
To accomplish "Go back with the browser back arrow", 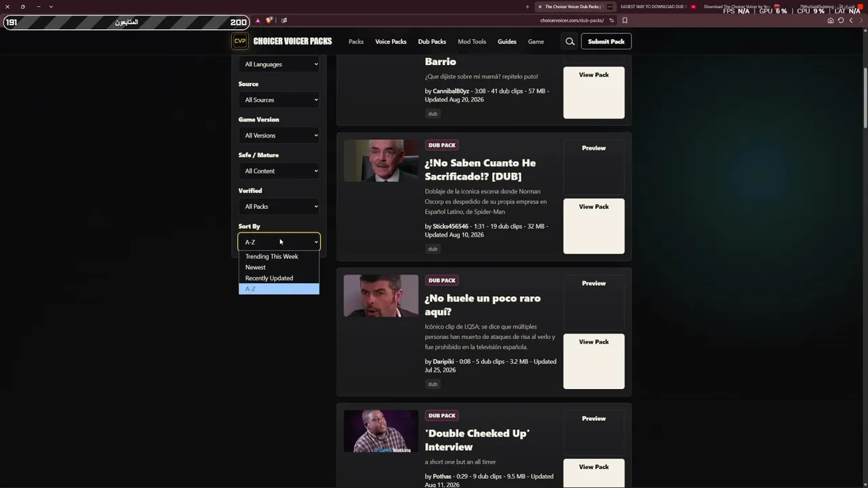I will 851,20.
